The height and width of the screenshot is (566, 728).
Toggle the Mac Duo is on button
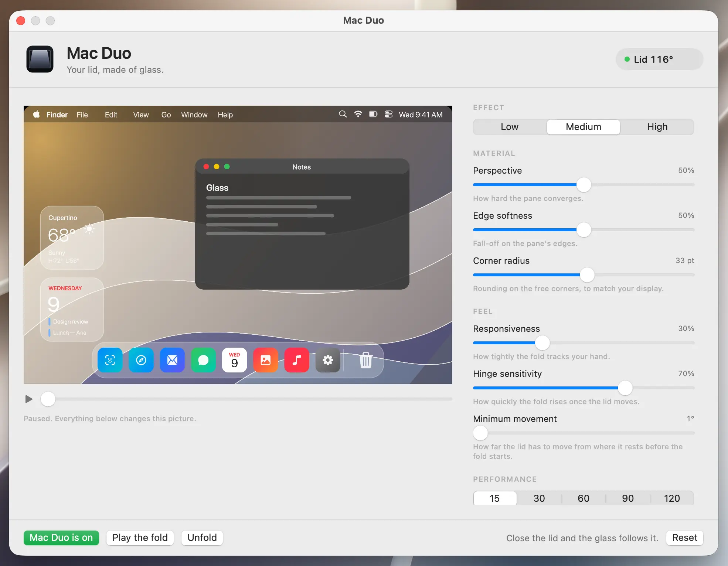(61, 538)
